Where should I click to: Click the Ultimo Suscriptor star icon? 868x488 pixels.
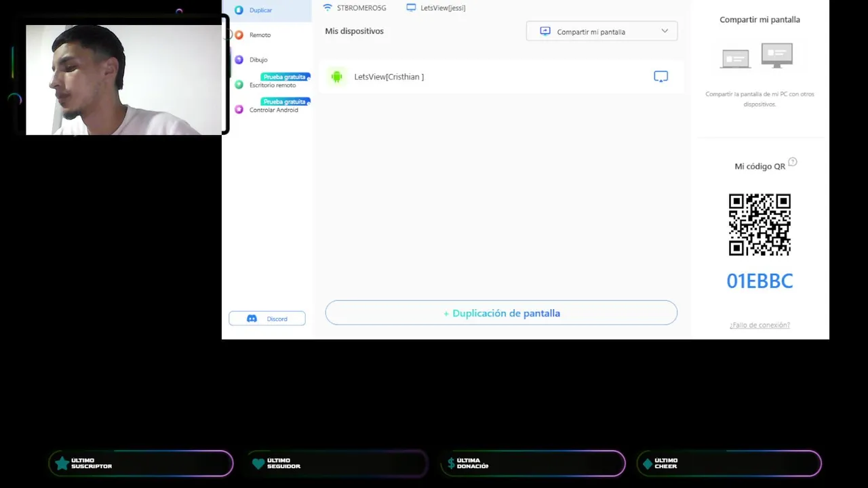pos(62,464)
